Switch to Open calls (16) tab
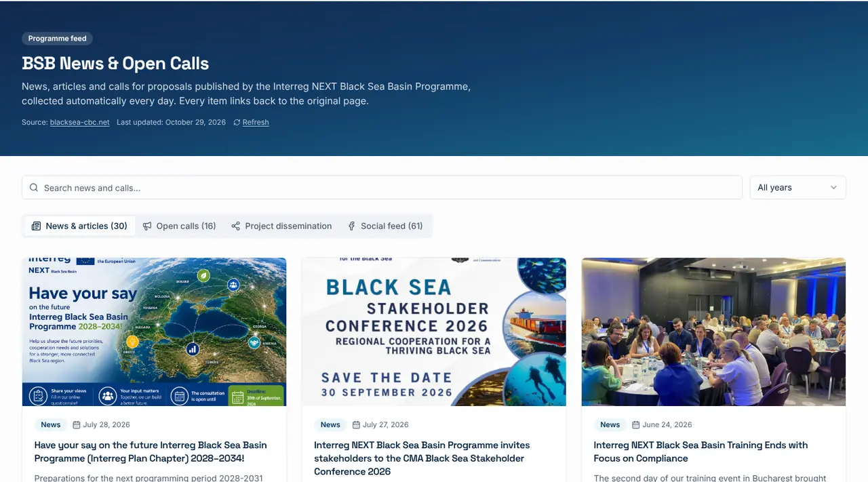The height and width of the screenshot is (482, 868). tap(180, 226)
